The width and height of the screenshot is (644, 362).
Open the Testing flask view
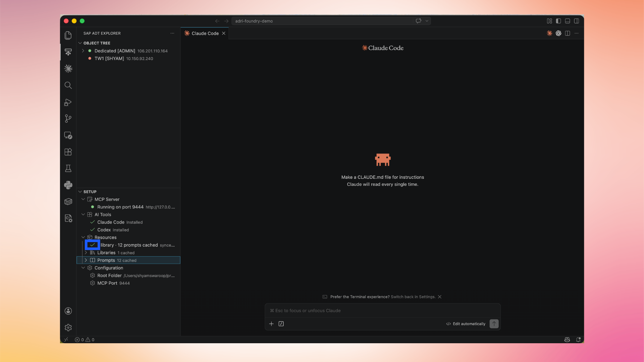click(68, 168)
